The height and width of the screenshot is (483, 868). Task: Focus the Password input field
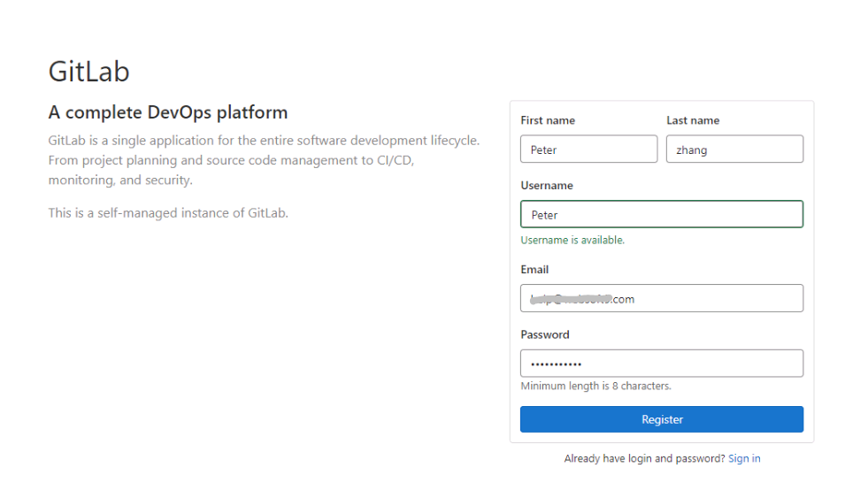click(662, 364)
